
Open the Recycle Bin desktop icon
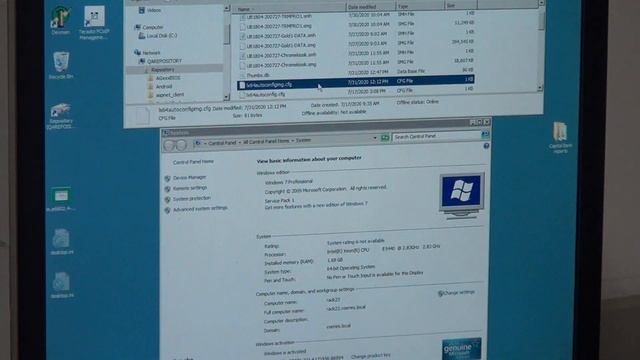pyautogui.click(x=61, y=64)
